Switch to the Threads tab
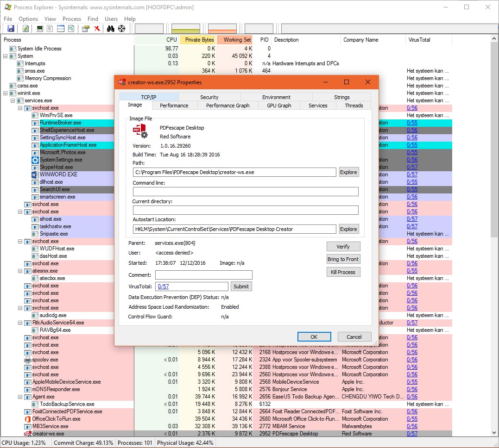 (x=354, y=106)
